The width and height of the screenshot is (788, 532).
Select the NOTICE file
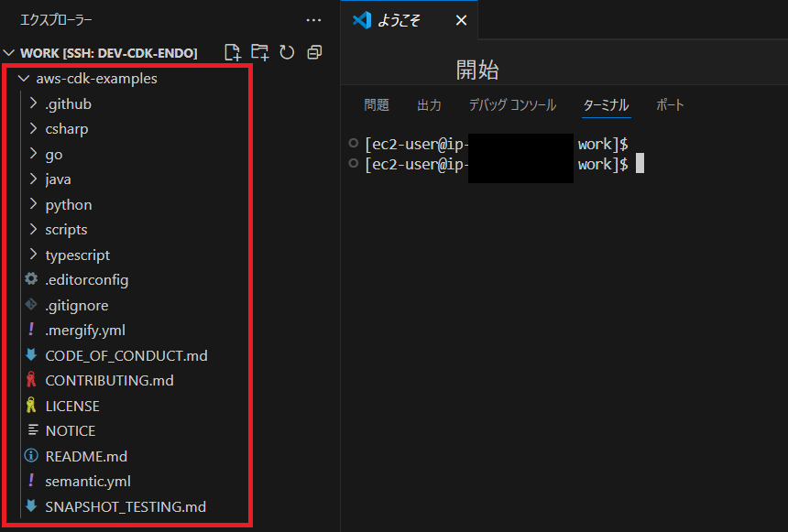tap(69, 430)
